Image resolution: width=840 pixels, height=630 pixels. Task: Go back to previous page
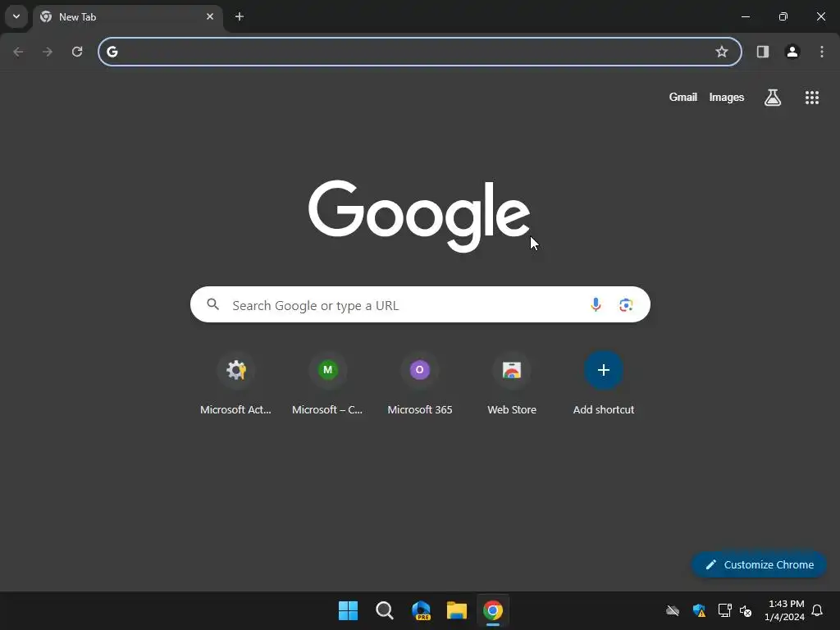[18, 52]
